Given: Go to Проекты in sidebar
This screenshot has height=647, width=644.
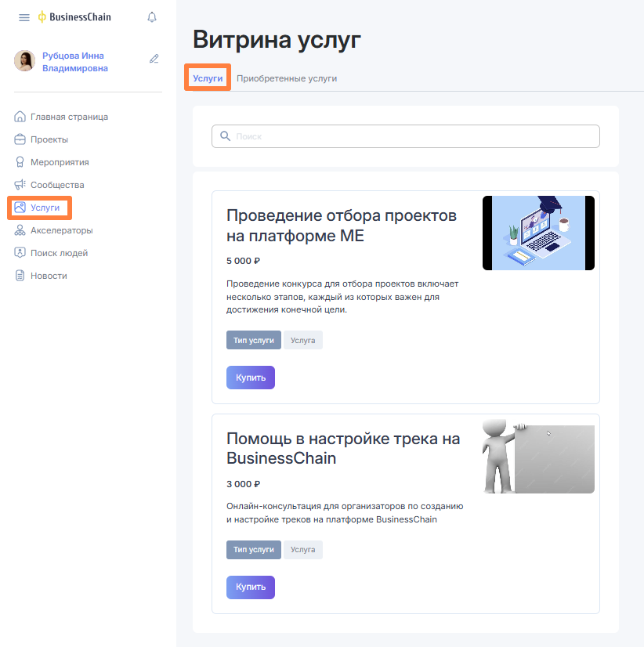Looking at the screenshot, I should click(x=49, y=139).
